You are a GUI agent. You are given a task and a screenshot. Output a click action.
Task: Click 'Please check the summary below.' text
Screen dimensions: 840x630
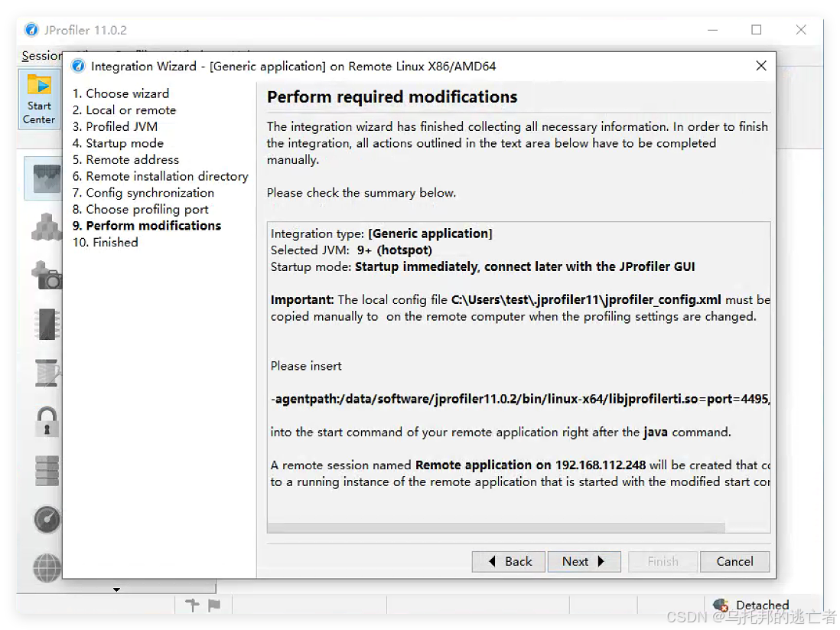[x=362, y=193]
